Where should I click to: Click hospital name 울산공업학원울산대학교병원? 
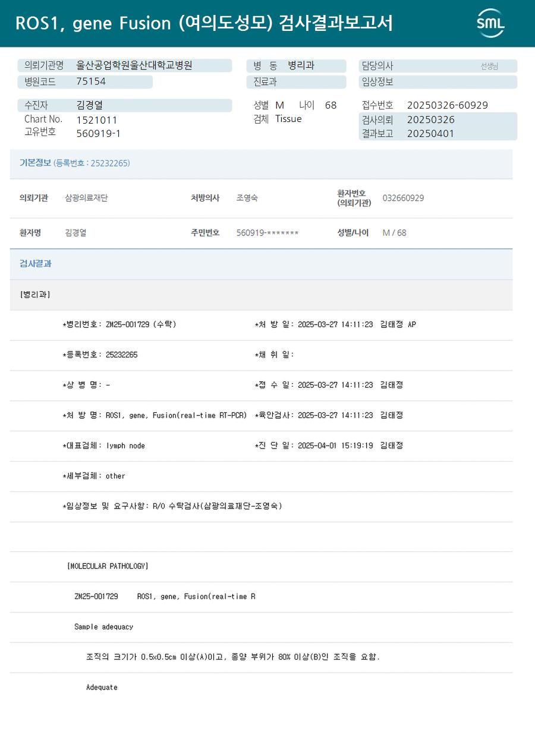(x=134, y=65)
